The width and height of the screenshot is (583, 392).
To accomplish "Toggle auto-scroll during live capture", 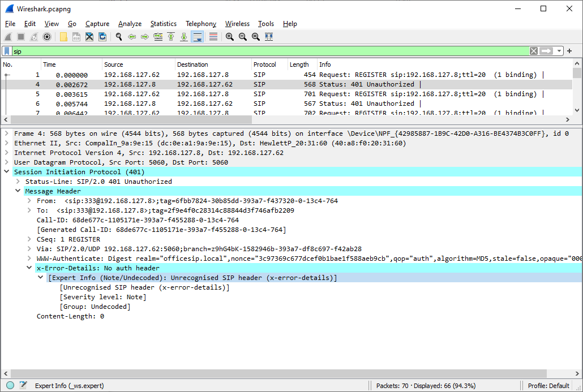I will click(197, 37).
